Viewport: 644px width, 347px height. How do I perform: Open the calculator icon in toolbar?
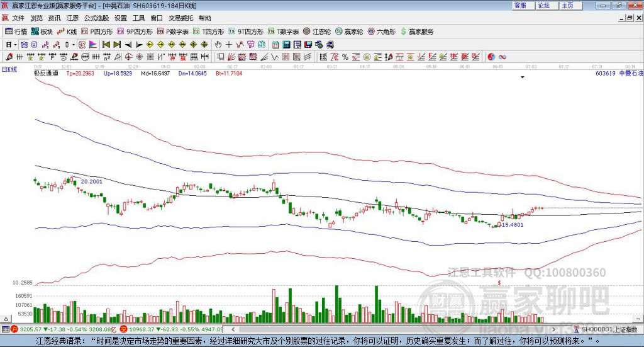pyautogui.click(x=286, y=45)
